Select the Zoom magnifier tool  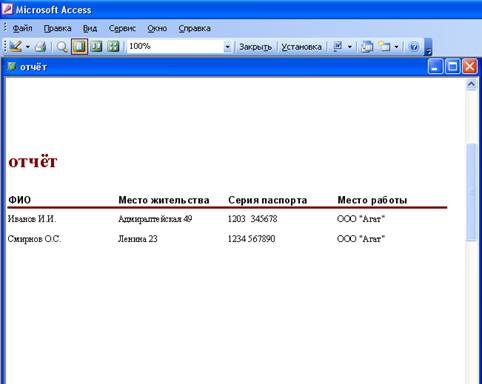click(62, 47)
